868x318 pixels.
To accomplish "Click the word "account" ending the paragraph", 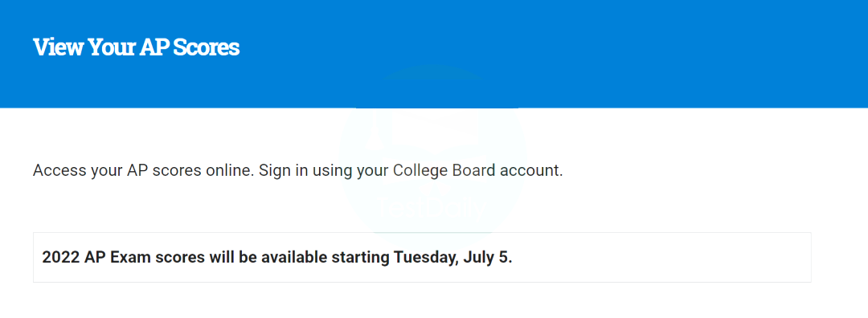I will pyautogui.click(x=529, y=170).
